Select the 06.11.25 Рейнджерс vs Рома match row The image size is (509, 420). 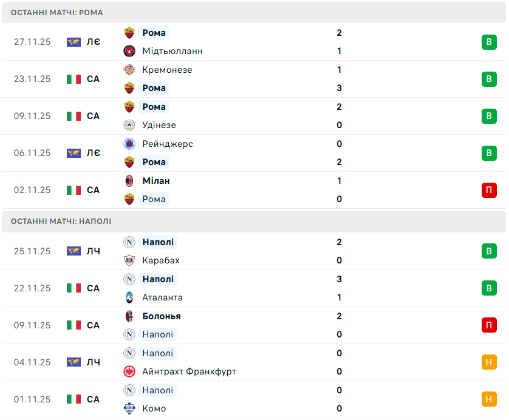pos(254,153)
